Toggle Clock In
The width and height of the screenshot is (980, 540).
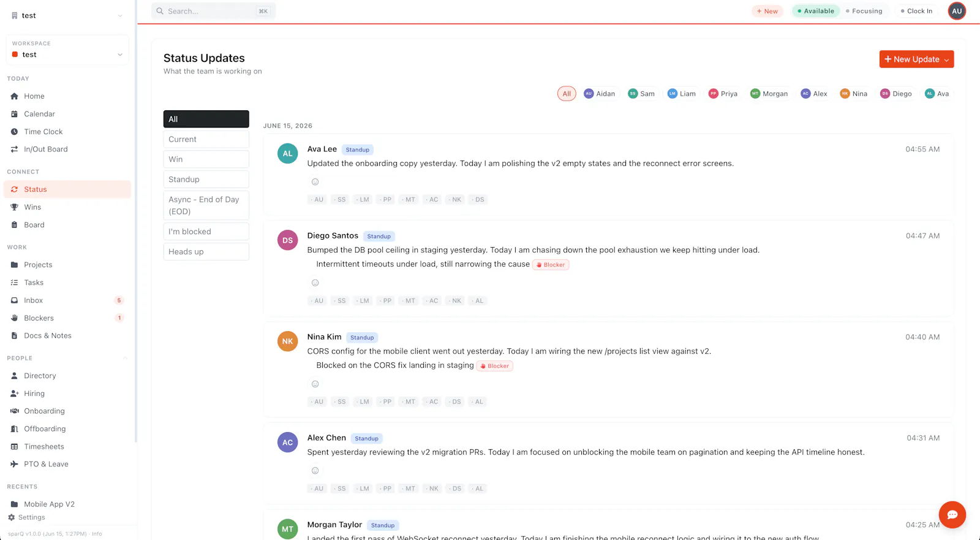[917, 11]
